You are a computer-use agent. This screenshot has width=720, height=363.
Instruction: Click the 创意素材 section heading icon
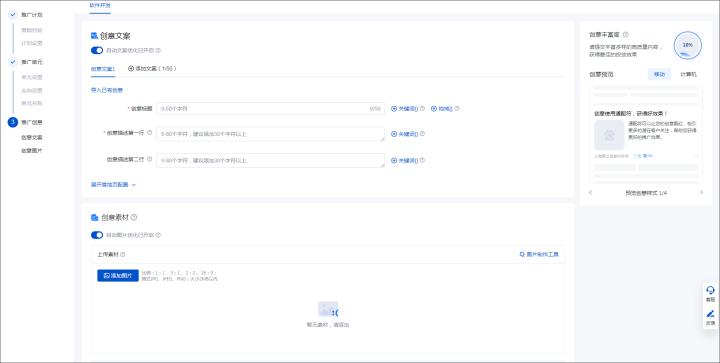coord(94,218)
